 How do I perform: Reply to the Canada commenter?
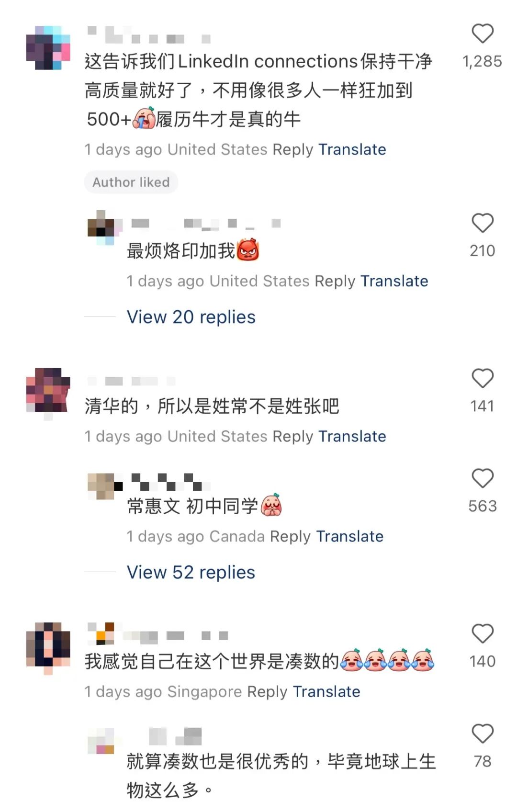(290, 537)
